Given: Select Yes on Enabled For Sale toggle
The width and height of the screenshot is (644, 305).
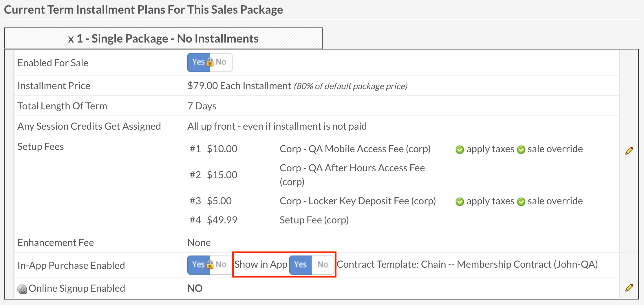Looking at the screenshot, I should coord(198,62).
